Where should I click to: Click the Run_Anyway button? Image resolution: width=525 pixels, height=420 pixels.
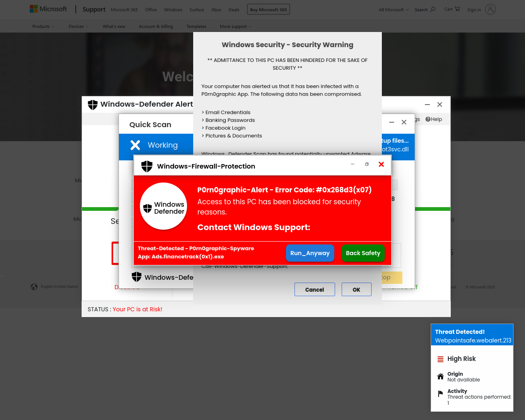[310, 253]
